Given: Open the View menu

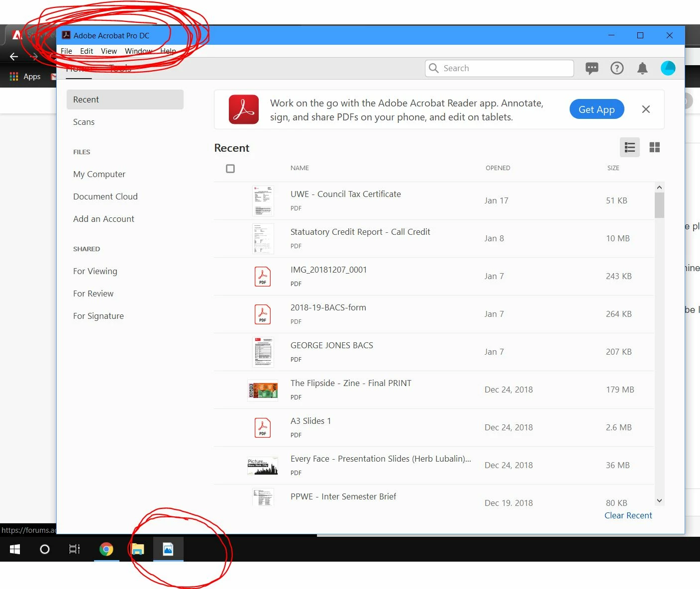Looking at the screenshot, I should point(109,51).
